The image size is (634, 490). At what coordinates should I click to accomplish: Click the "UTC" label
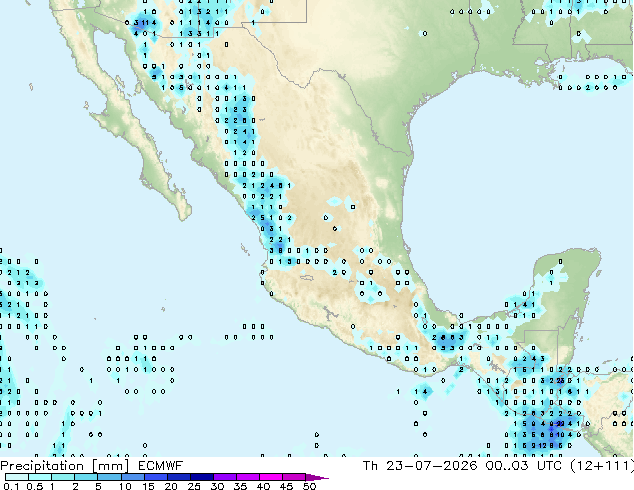(x=549, y=466)
